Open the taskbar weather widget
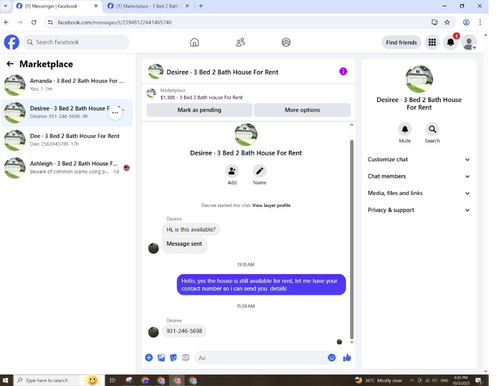500x386 pixels. coord(378,380)
